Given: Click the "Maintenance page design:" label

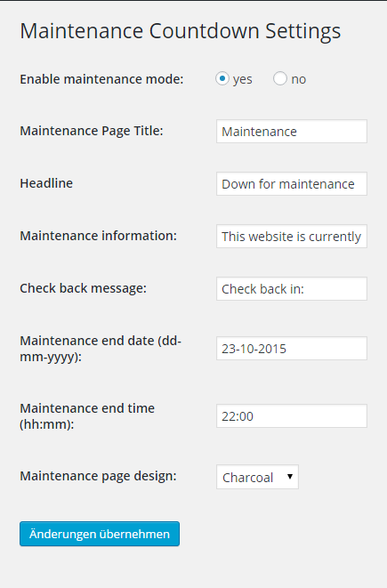Looking at the screenshot, I should [98, 476].
